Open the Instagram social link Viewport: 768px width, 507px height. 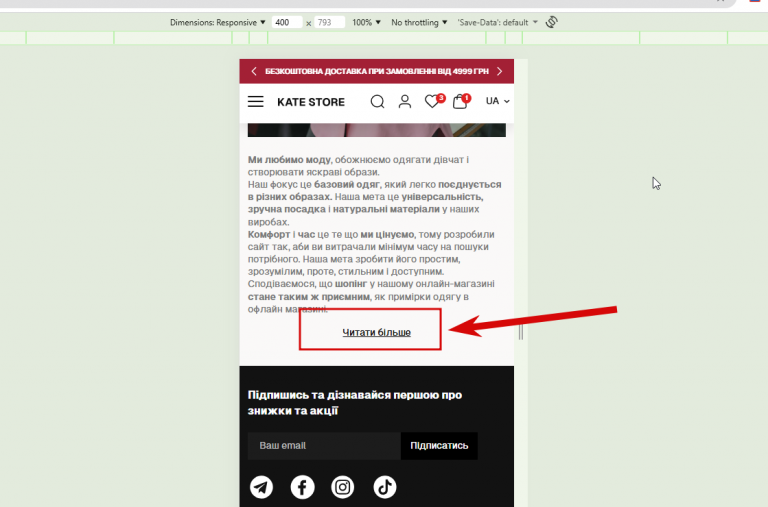(343, 487)
